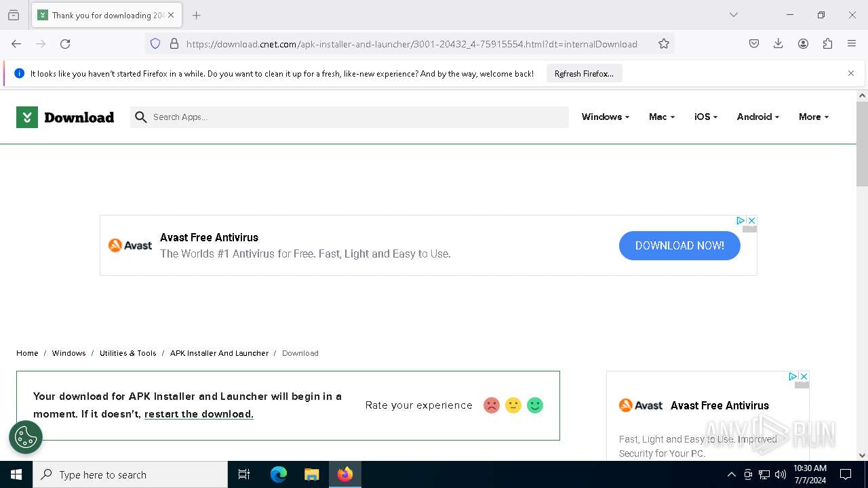
Task: Click the green Download site logo
Action: click(65, 117)
